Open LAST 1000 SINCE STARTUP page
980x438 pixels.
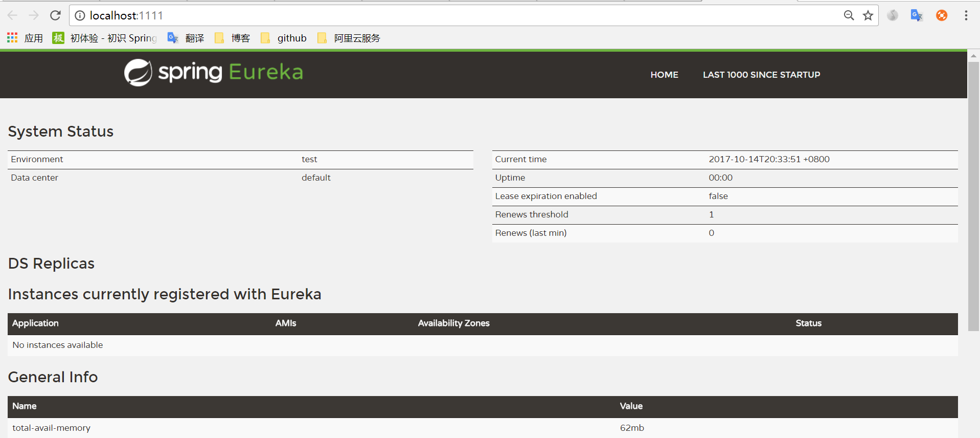click(x=761, y=75)
